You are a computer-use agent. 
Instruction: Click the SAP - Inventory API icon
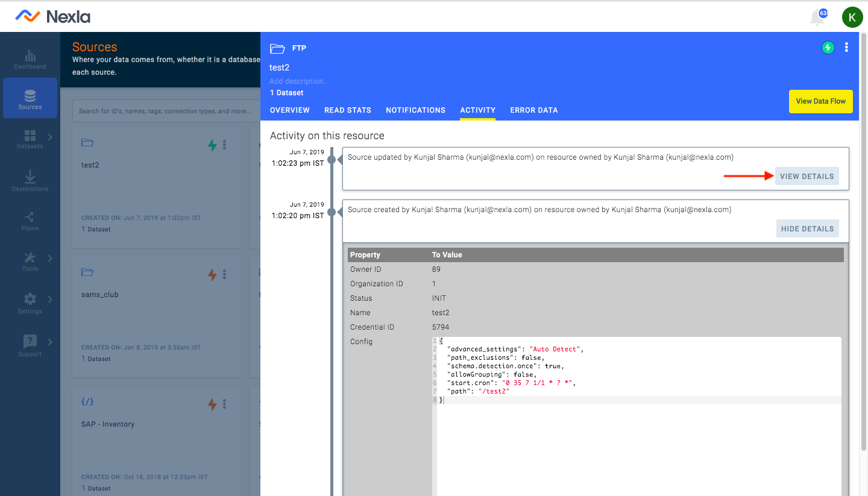tap(87, 401)
